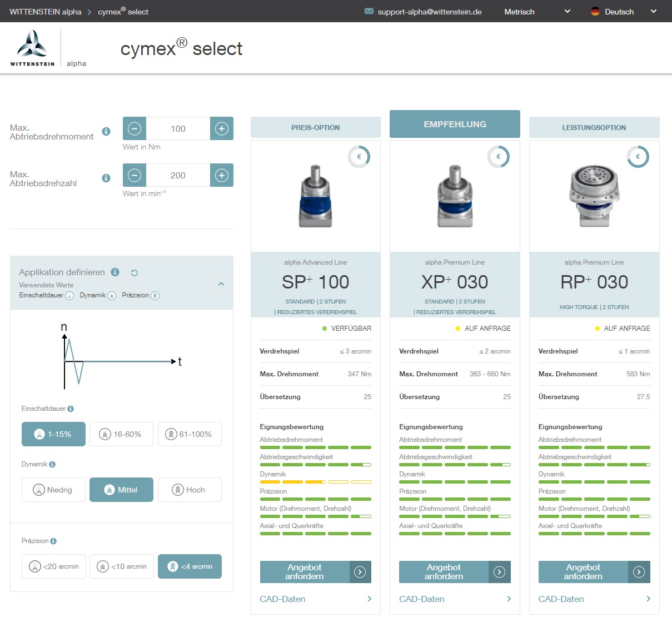Switch to the LEISTUNGSOPTION tab
This screenshot has height=617, width=672.
point(594,127)
